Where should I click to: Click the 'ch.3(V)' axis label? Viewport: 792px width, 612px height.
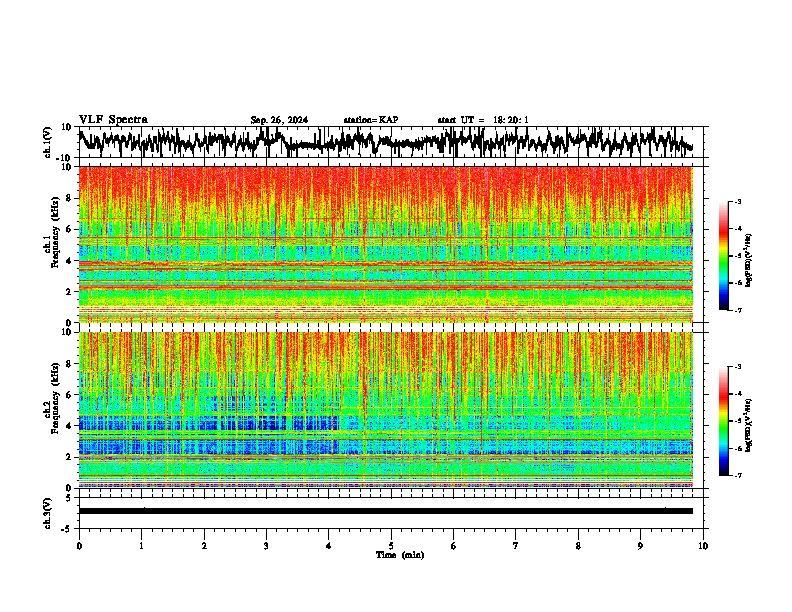48,514
